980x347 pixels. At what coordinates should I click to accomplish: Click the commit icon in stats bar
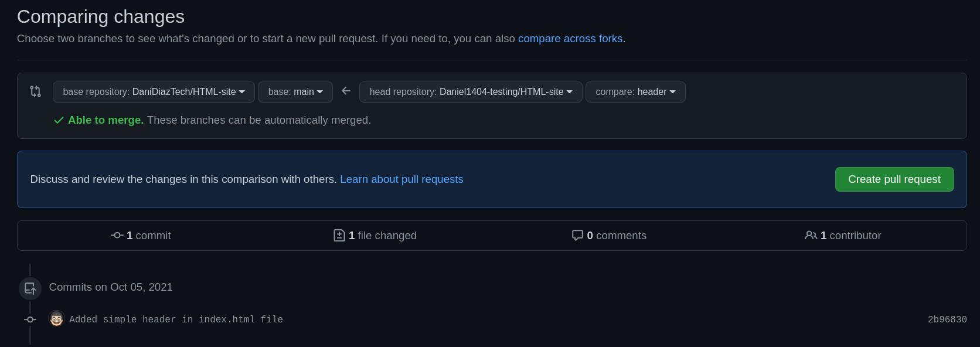click(x=117, y=236)
